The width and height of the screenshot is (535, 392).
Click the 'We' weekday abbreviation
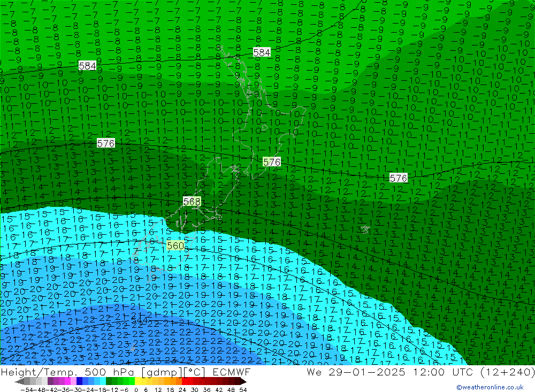(x=314, y=372)
